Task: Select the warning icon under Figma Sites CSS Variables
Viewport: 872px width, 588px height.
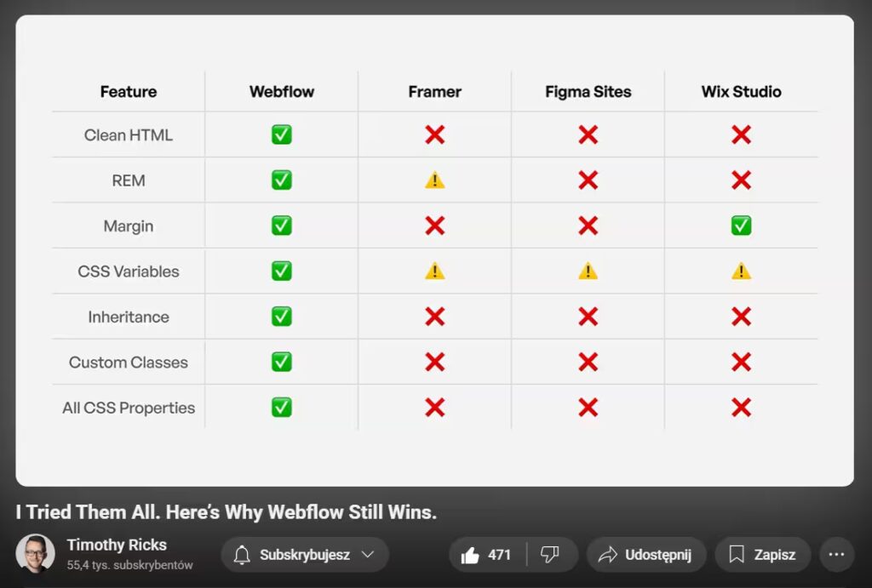Action: coord(588,271)
